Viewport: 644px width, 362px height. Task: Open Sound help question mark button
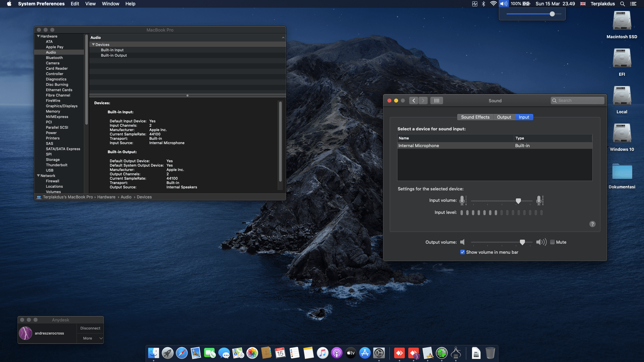[x=592, y=224]
